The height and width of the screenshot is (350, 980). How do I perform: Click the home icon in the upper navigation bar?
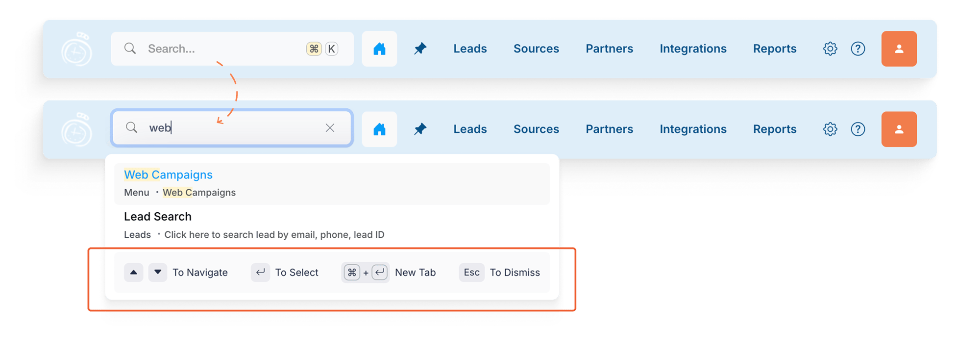click(x=379, y=49)
